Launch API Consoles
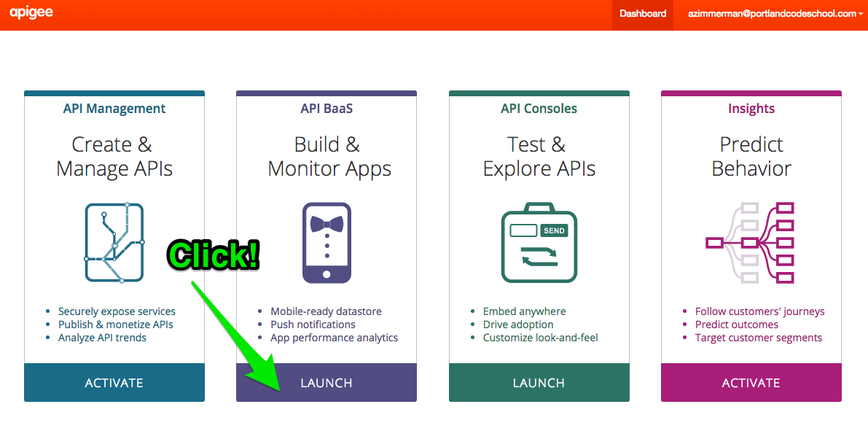868x423 pixels. pos(539,383)
